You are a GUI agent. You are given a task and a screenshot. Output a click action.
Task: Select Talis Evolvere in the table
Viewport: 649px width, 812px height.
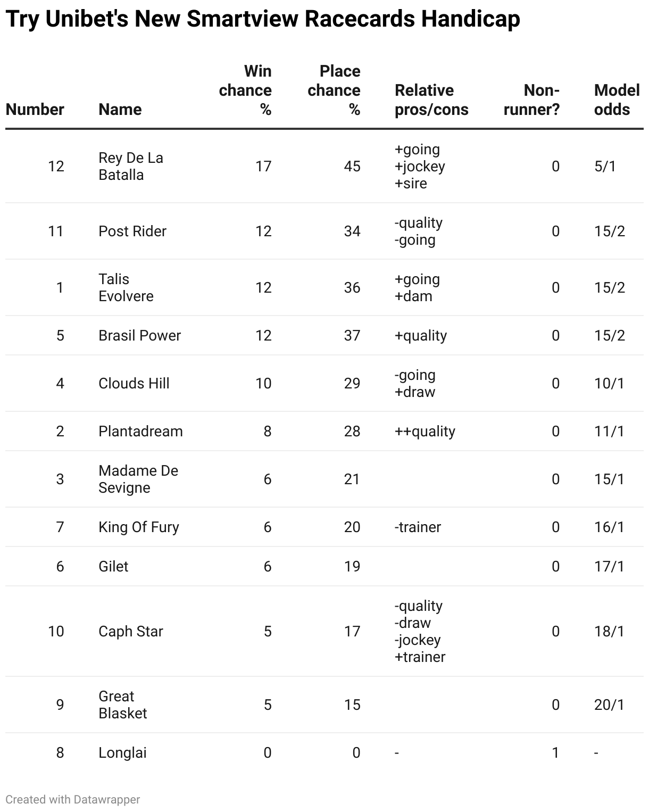126,288
